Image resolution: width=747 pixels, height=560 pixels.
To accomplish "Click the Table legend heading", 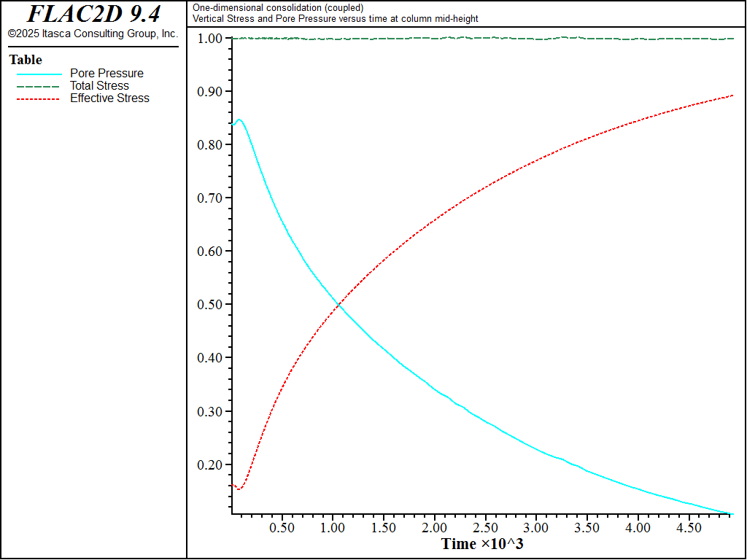I will [x=26, y=60].
